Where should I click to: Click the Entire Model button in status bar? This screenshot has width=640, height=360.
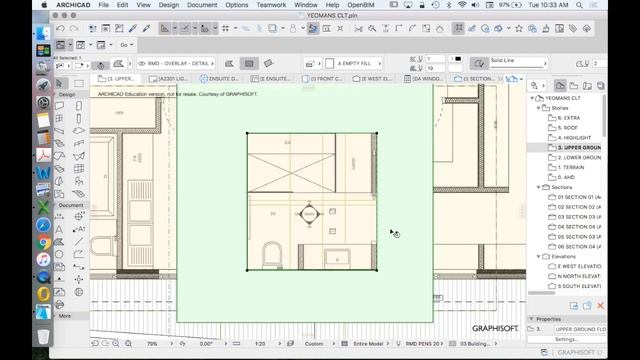(x=368, y=344)
